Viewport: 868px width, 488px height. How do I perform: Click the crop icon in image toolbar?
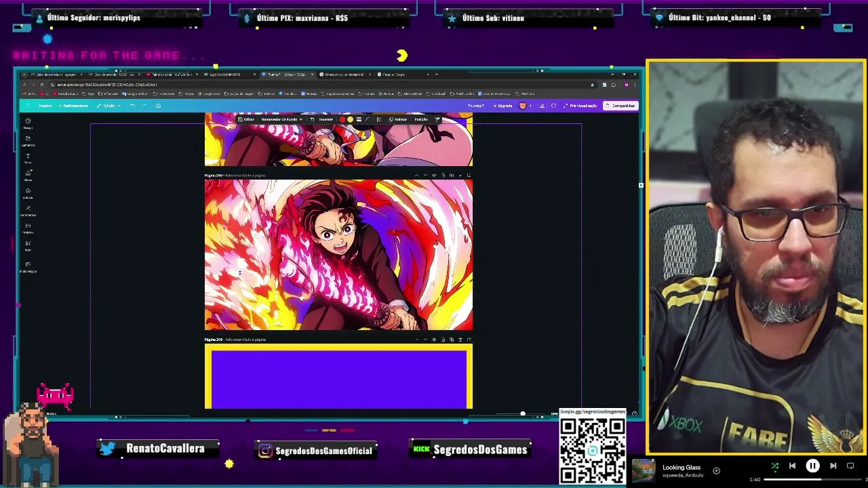tap(312, 119)
